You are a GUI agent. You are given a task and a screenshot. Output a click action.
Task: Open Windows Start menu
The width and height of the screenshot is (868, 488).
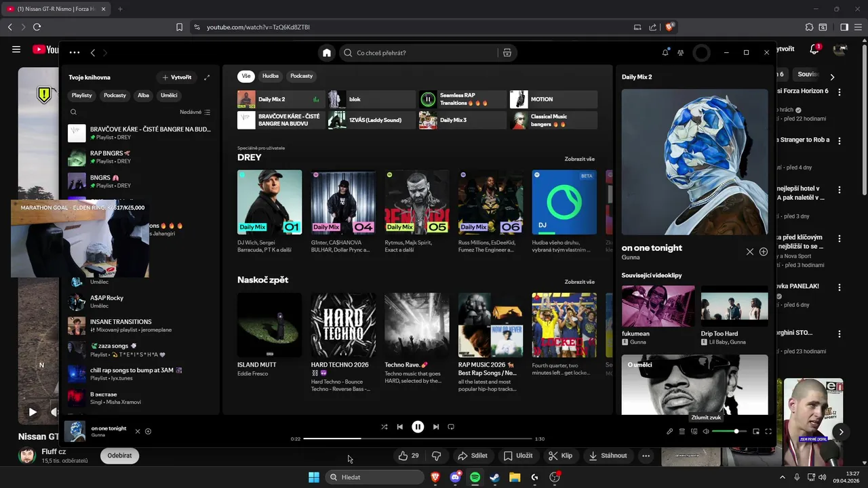[x=314, y=477]
